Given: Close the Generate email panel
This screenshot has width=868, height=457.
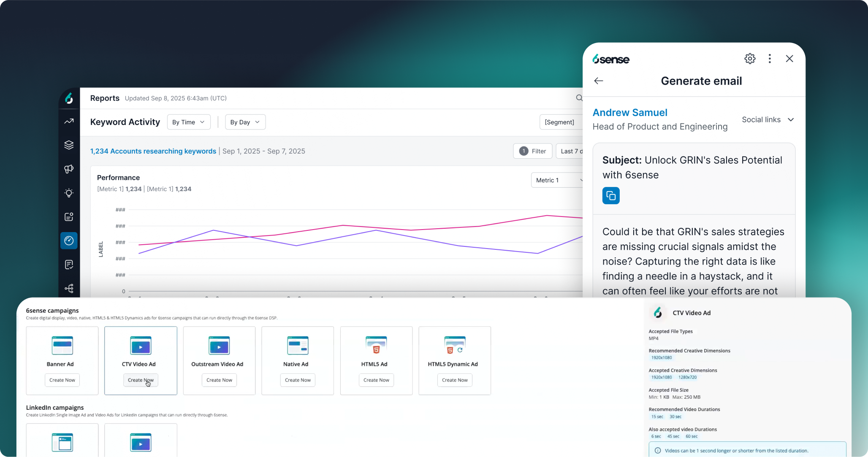Looking at the screenshot, I should [789, 59].
